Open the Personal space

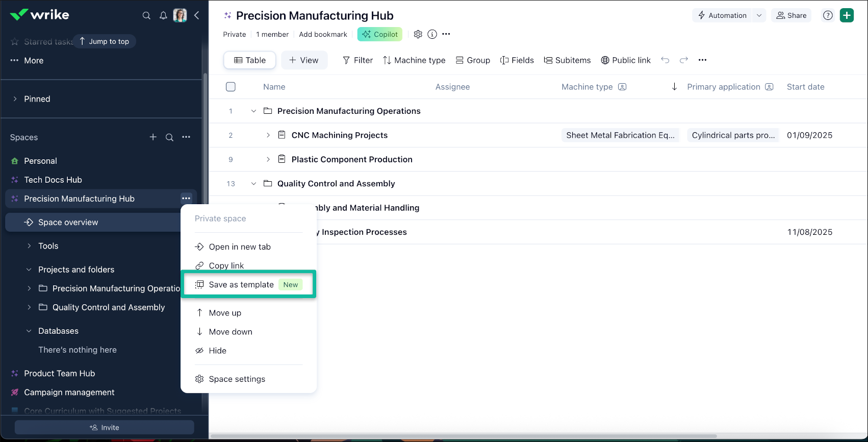(x=40, y=161)
